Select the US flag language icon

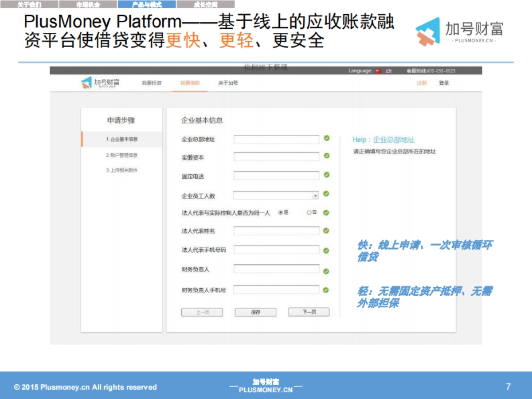point(388,70)
